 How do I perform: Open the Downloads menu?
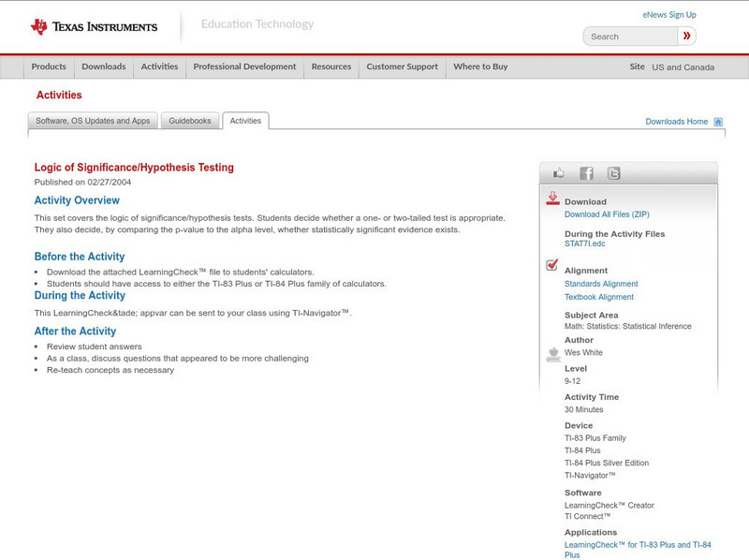[x=104, y=66]
